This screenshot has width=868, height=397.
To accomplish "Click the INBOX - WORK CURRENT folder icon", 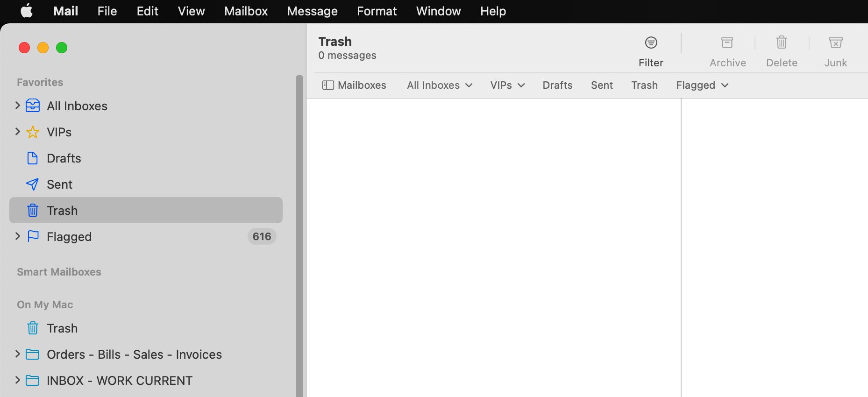I will (x=33, y=381).
